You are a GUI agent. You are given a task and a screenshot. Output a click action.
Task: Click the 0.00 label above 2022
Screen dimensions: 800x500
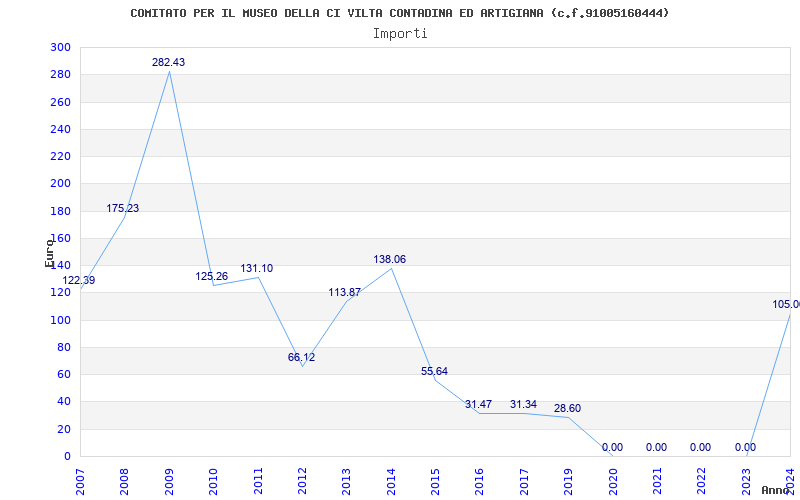pos(701,447)
